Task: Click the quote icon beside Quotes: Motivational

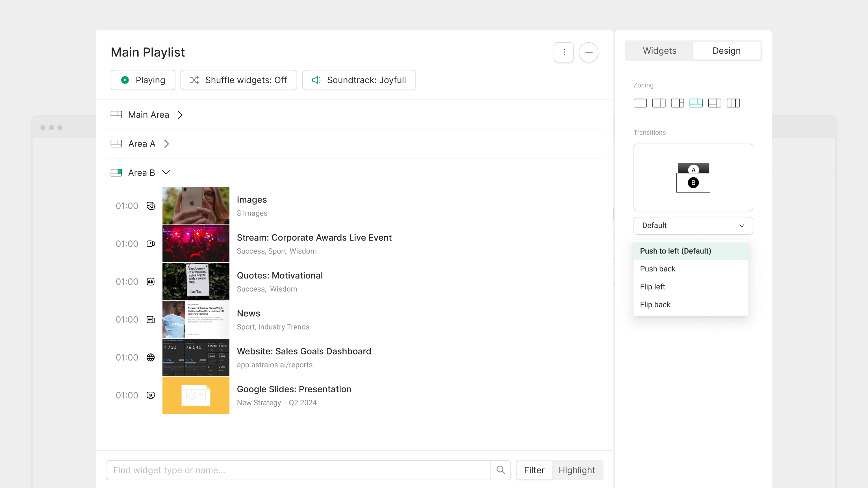Action: pyautogui.click(x=151, y=282)
